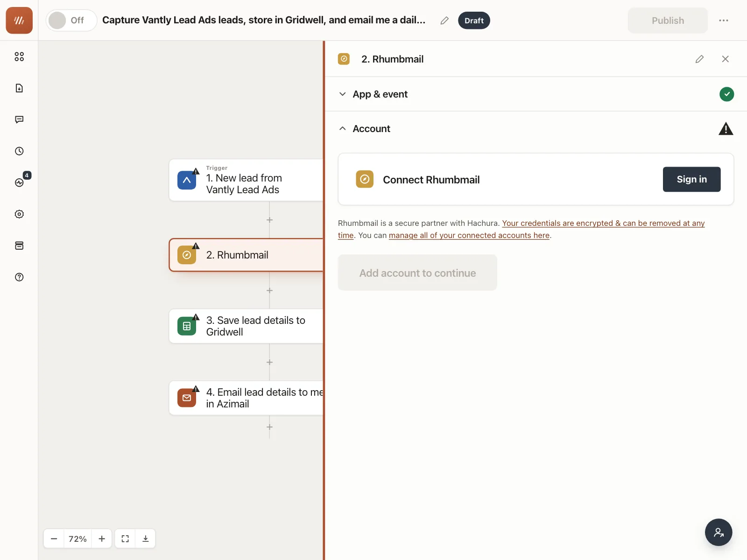This screenshot has height=560, width=747.
Task: Open the settings gear in the sidebar
Action: click(x=19, y=214)
